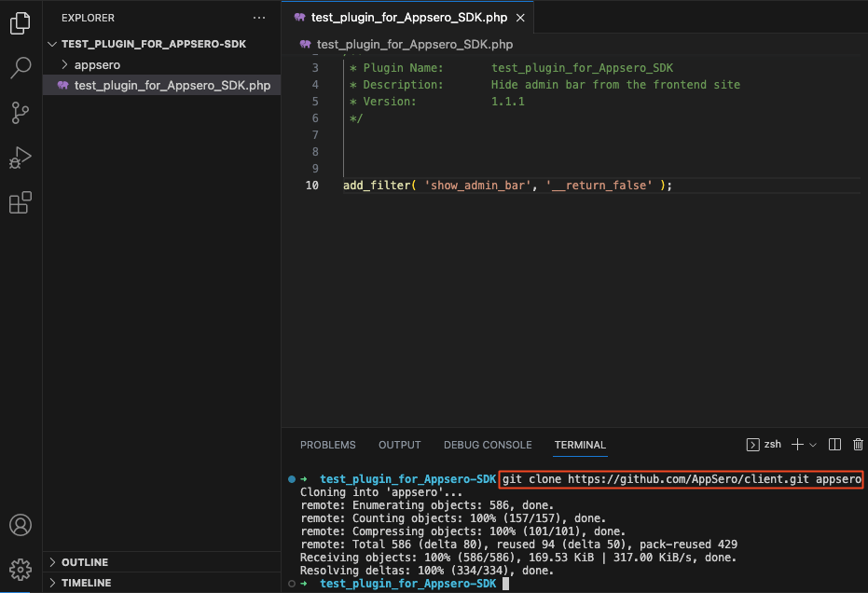Click the add_filter function call in editor
The width and height of the screenshot is (868, 593).
tap(377, 186)
